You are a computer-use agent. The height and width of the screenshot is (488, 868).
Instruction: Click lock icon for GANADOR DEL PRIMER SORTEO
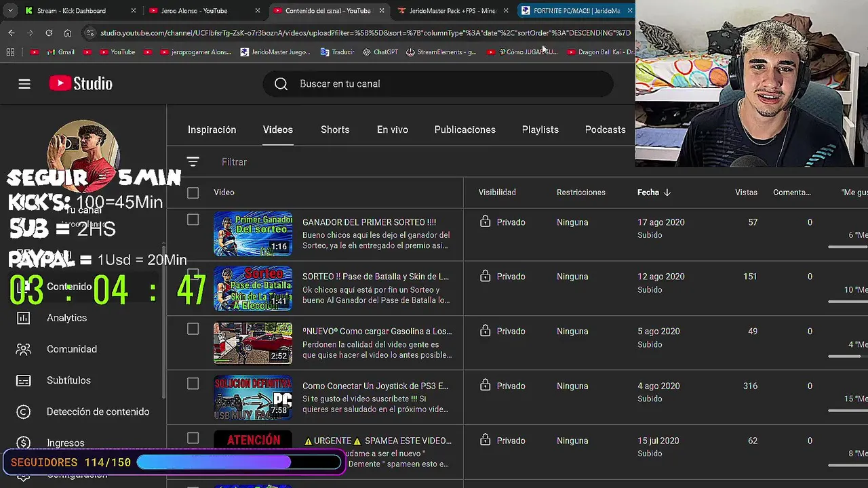click(485, 222)
